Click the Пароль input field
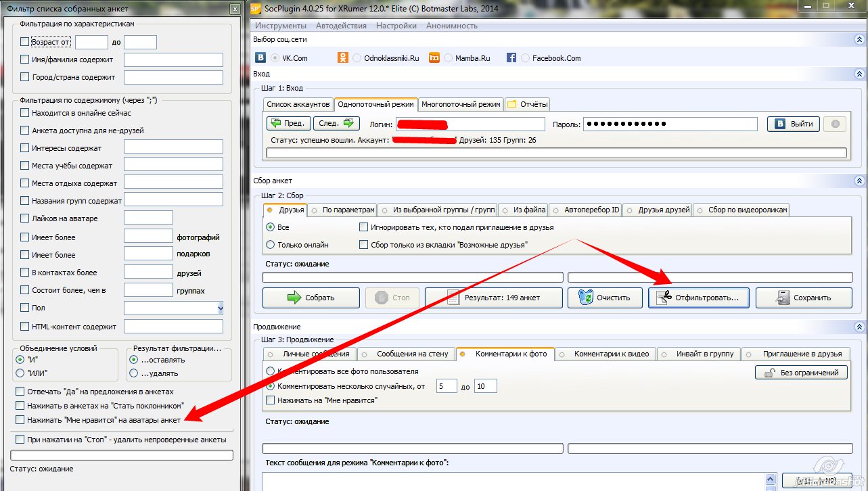 tap(670, 124)
